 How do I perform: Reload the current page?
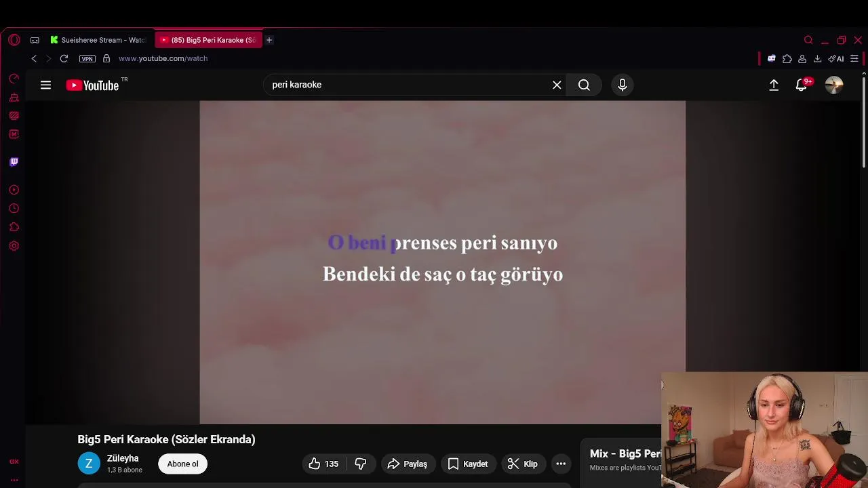coord(64,58)
